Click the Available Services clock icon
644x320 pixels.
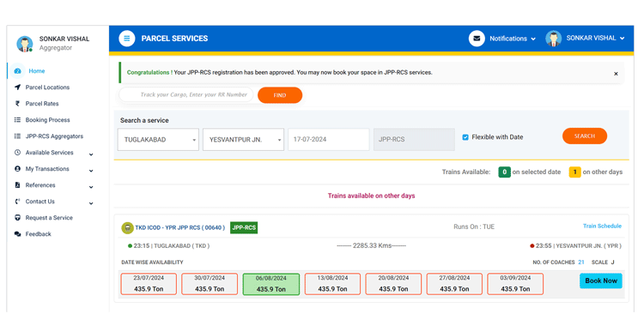click(18, 153)
